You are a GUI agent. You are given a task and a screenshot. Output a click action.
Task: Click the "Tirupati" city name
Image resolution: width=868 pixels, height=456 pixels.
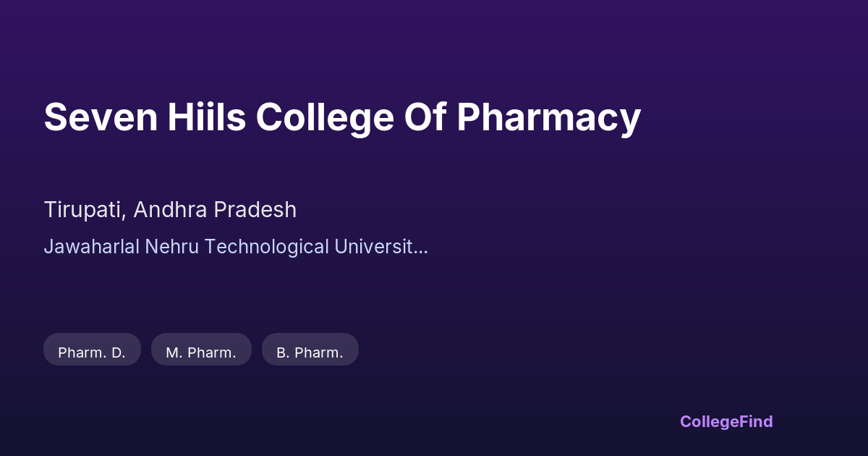83,210
